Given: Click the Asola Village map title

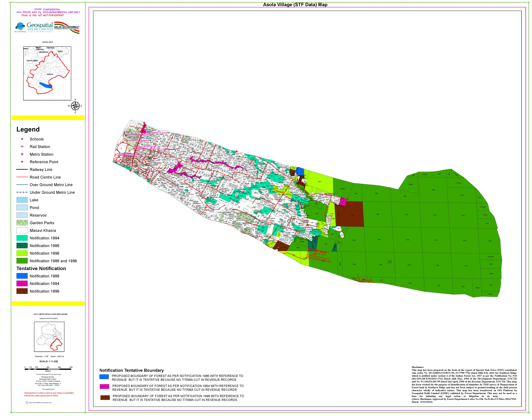Looking at the screenshot, I should (295, 5).
